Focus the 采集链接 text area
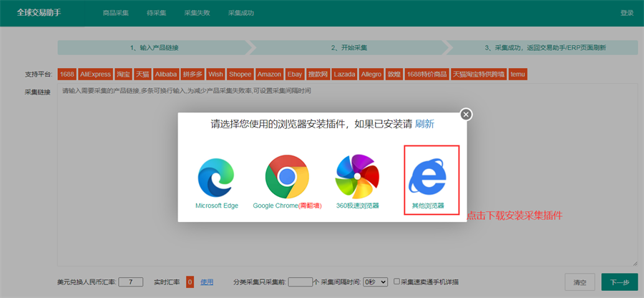 348,175
